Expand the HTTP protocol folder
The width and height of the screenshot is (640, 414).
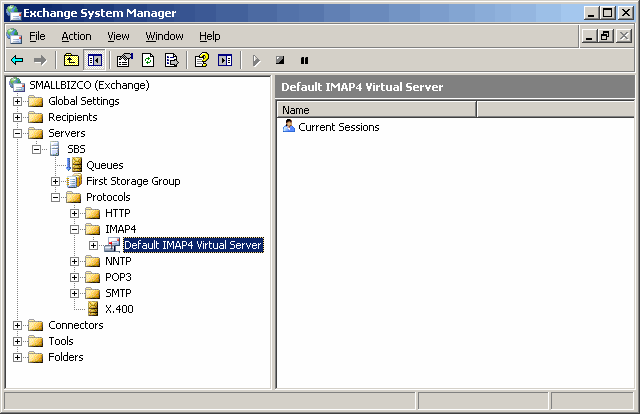(74, 214)
